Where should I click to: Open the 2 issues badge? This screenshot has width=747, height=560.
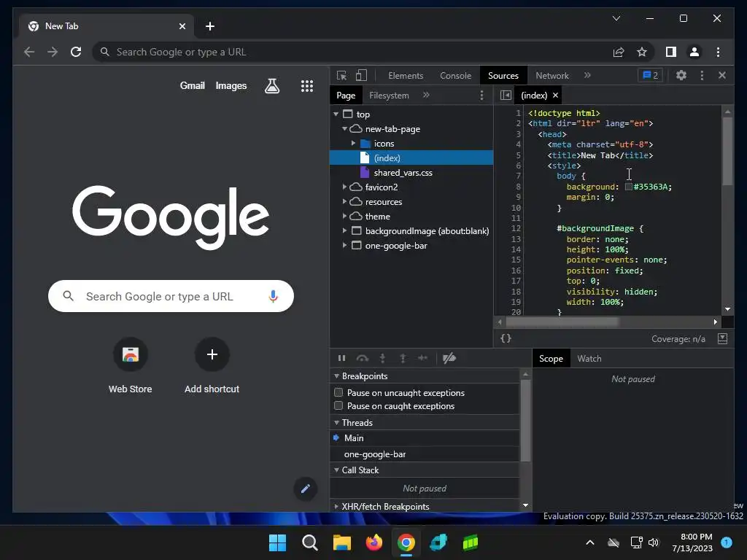650,75
